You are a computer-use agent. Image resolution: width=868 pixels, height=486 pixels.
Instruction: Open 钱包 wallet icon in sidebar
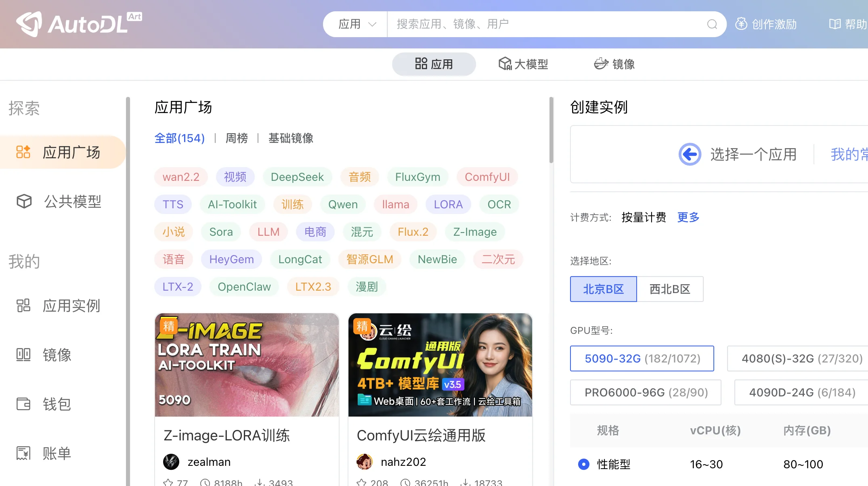pos(23,404)
